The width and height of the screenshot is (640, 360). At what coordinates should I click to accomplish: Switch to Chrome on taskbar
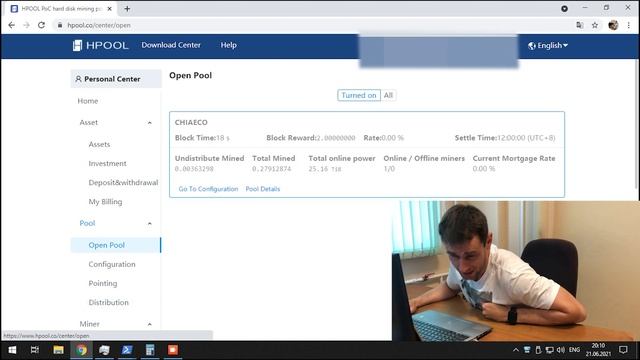[81, 350]
